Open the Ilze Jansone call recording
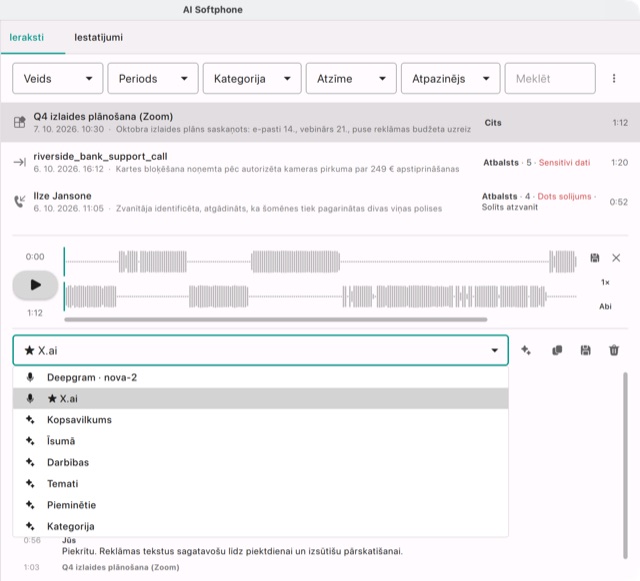This screenshot has width=640, height=581. click(320, 202)
